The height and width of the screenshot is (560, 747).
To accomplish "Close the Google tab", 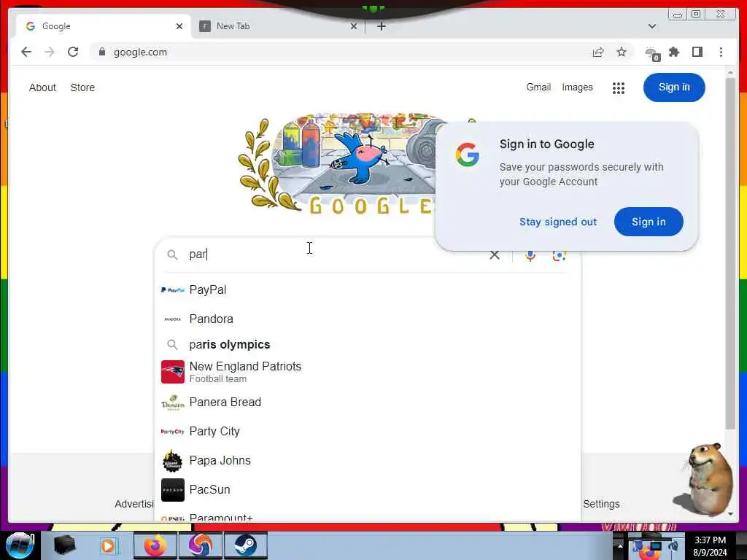I will pos(179,26).
